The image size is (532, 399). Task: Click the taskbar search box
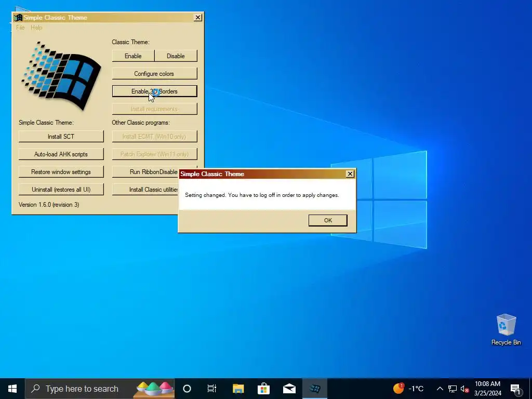pos(100,389)
